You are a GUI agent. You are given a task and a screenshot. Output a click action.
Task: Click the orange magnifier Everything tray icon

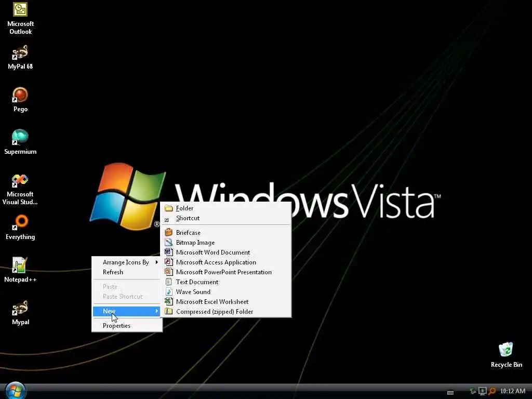pos(492,391)
